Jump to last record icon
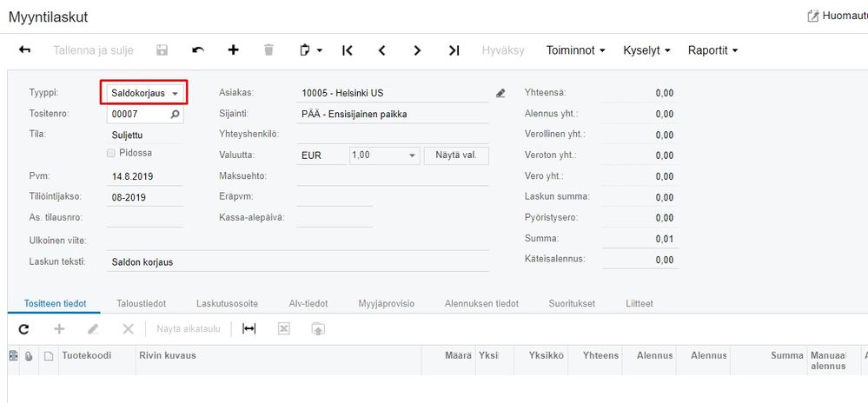This screenshot has height=403, width=868. point(454,50)
